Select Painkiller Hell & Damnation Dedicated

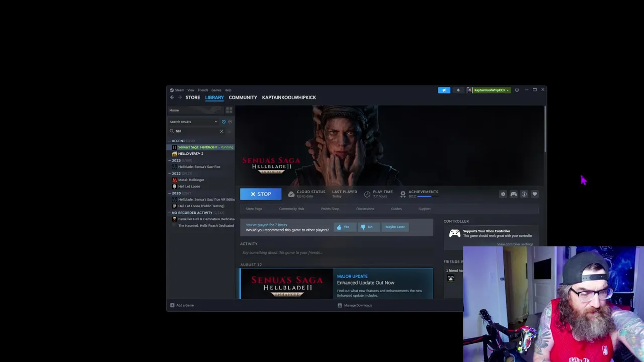tap(201, 219)
